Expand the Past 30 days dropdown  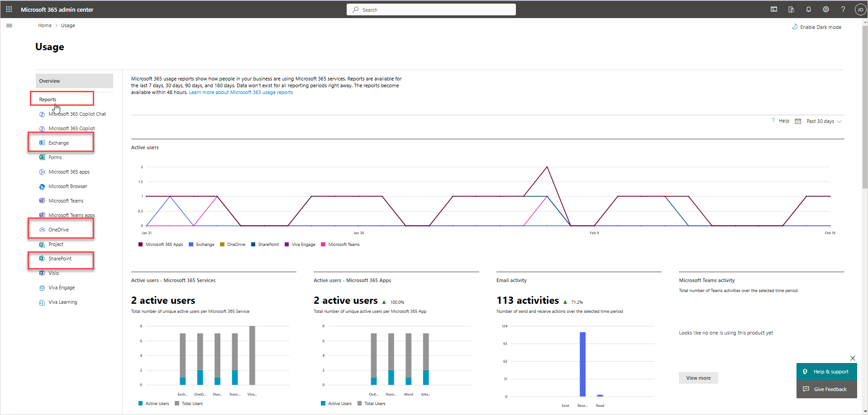824,121
